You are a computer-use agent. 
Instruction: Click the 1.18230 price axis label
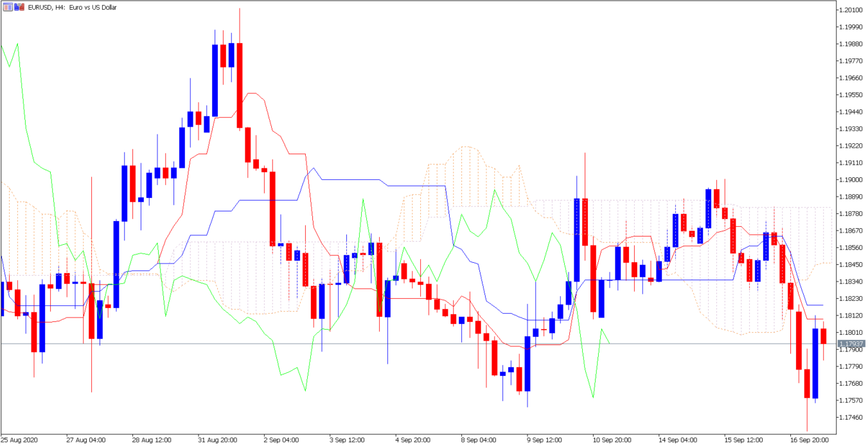tap(851, 298)
